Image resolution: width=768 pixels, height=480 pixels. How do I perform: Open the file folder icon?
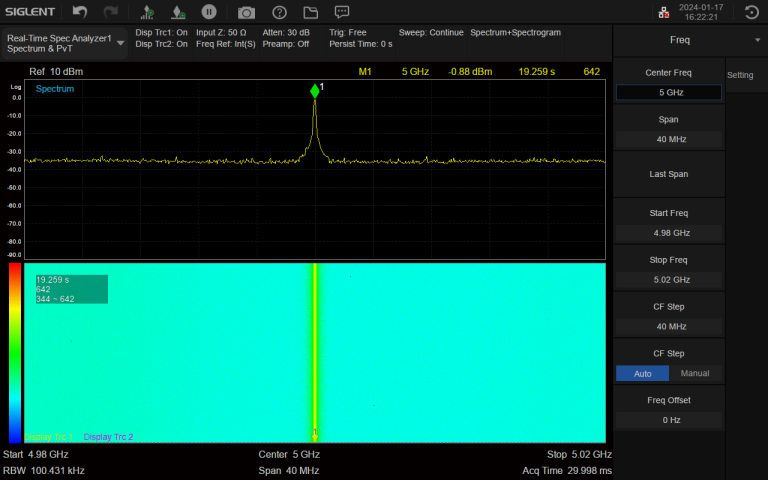[x=310, y=12]
